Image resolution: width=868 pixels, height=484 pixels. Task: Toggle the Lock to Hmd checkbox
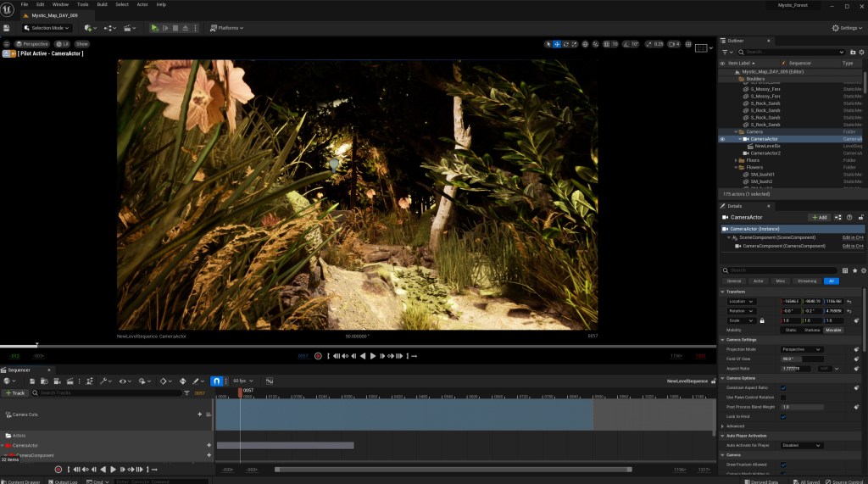click(782, 416)
